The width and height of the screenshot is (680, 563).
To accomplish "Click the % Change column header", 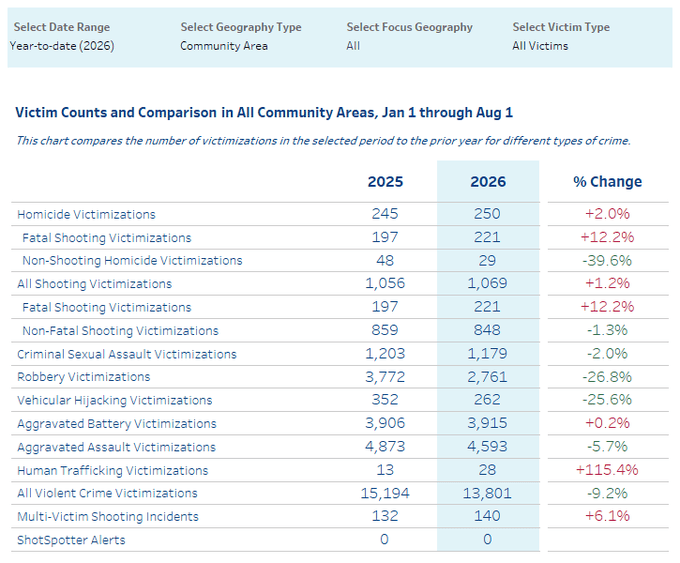I will click(608, 181).
